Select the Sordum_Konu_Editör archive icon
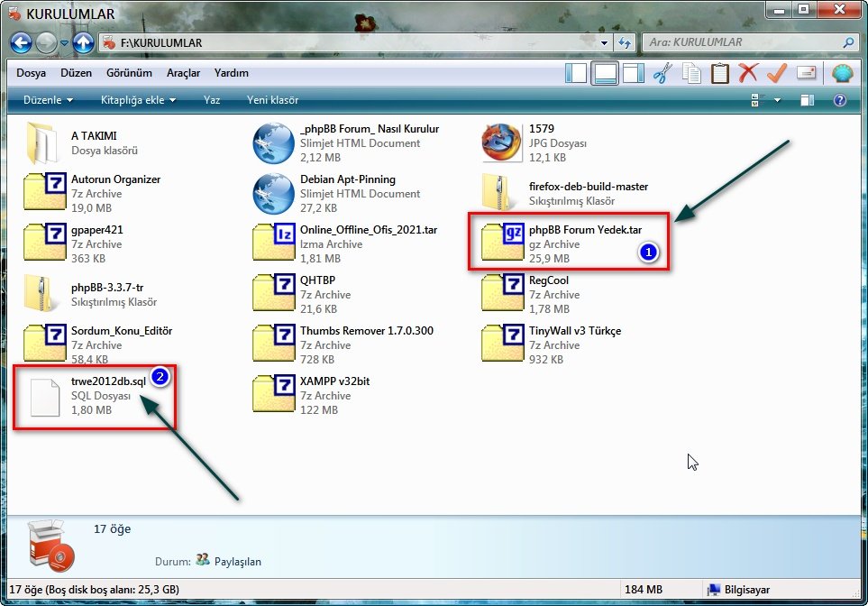 [x=45, y=343]
